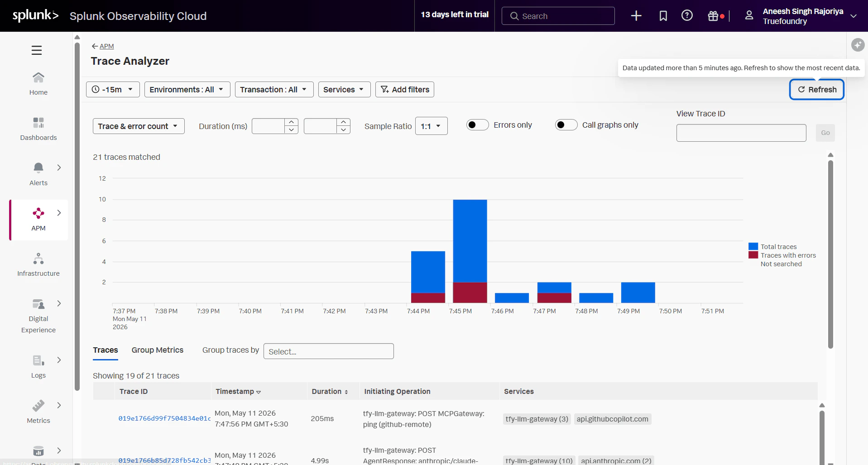This screenshot has height=465, width=868.
Task: Open the hamburger navigation menu
Action: (x=37, y=50)
